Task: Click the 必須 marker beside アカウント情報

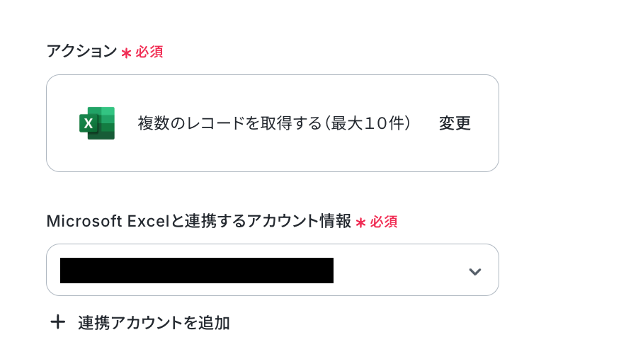Action: click(x=384, y=222)
